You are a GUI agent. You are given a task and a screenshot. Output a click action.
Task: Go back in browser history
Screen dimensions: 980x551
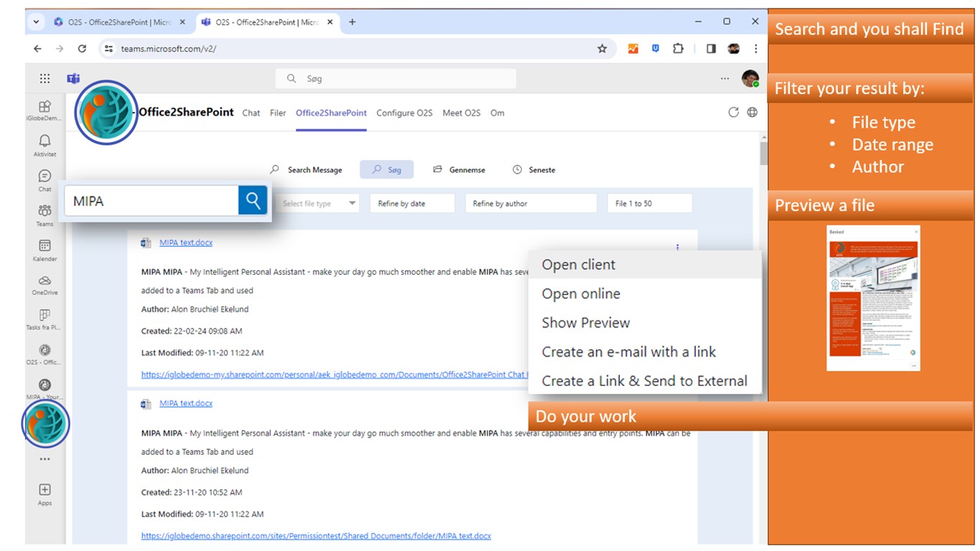click(x=37, y=49)
